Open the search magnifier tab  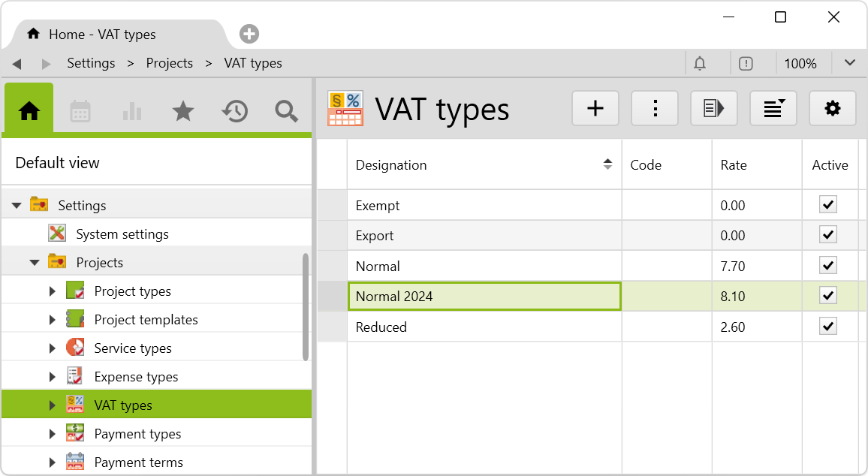coord(286,112)
